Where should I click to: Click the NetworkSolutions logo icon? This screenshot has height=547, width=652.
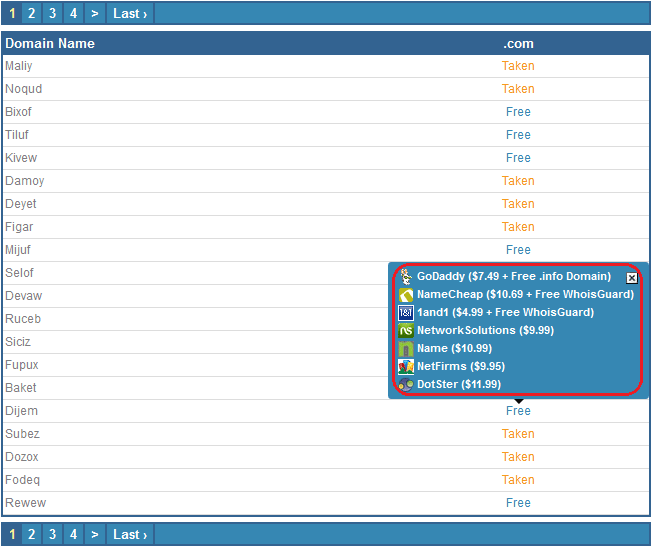pos(406,331)
